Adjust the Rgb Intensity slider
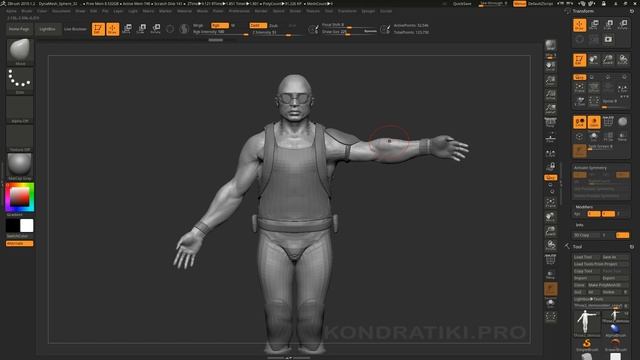This screenshot has height=360, width=640. coord(220,32)
